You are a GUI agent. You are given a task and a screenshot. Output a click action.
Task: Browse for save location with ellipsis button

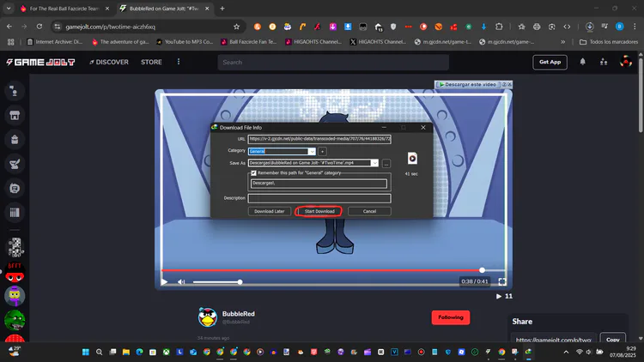(x=386, y=164)
